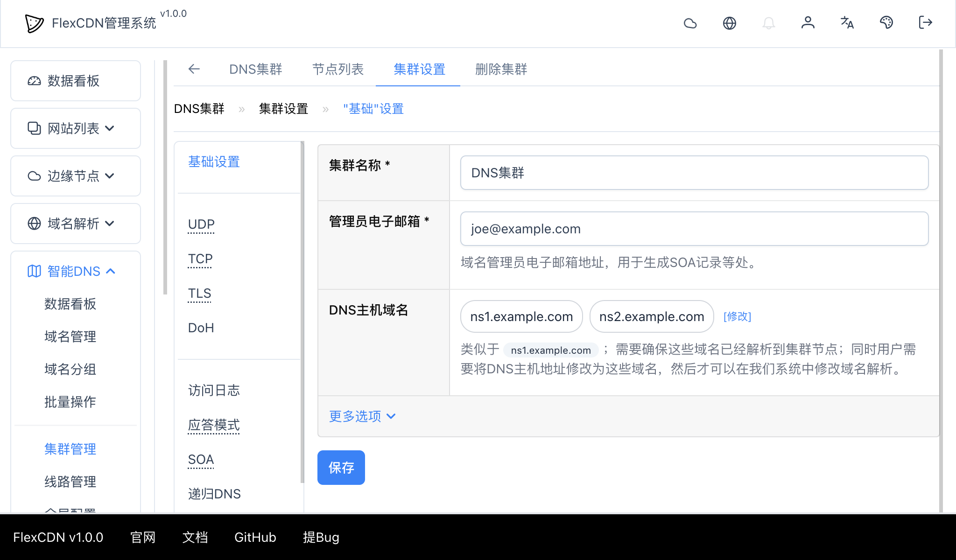
Task: Open the user profile icon top right
Action: click(808, 23)
